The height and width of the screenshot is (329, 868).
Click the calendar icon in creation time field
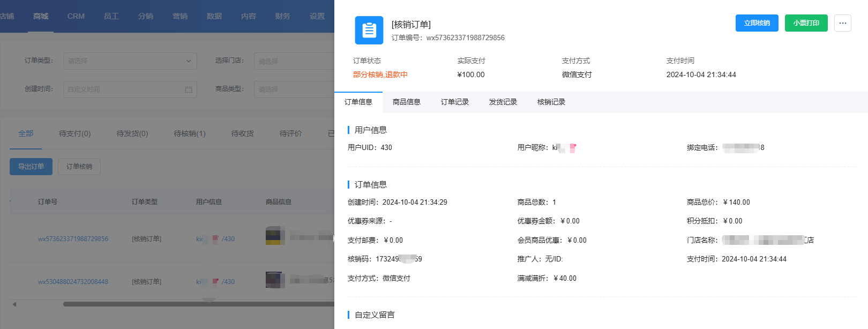click(189, 89)
